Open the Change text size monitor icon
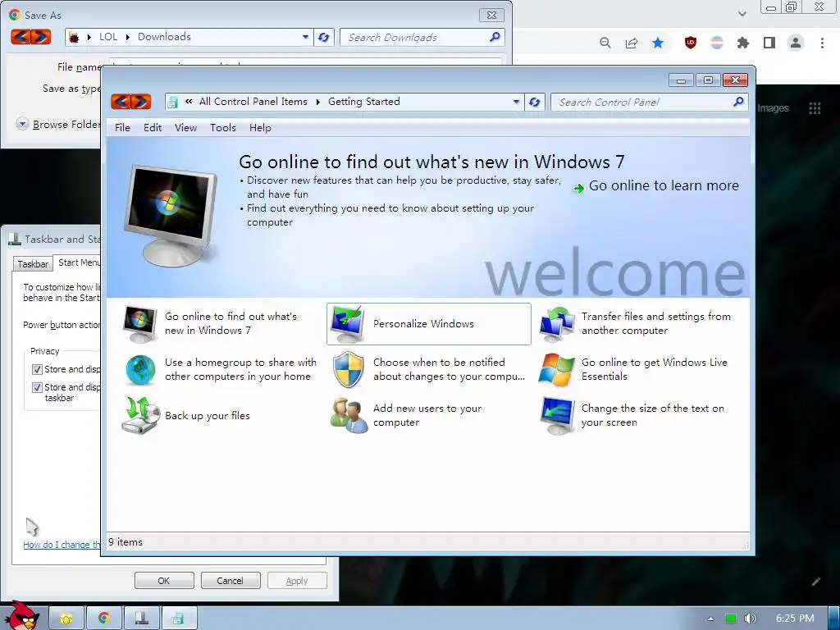 [x=557, y=416]
